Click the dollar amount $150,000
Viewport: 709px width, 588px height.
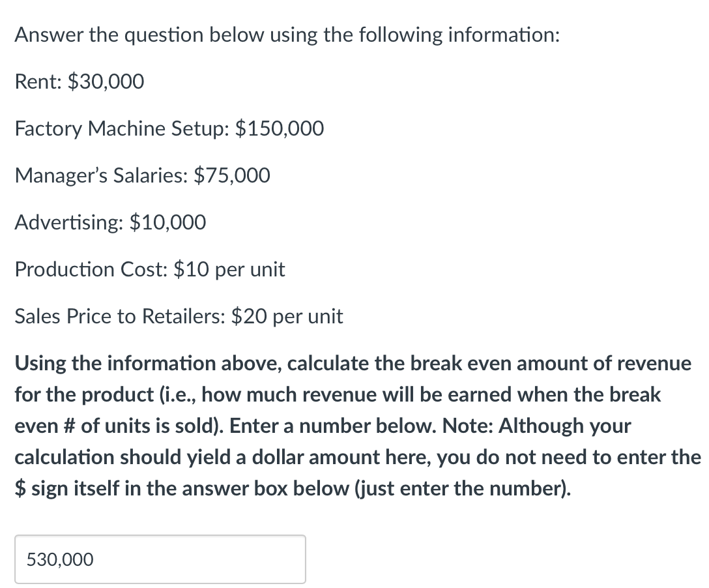(x=280, y=128)
